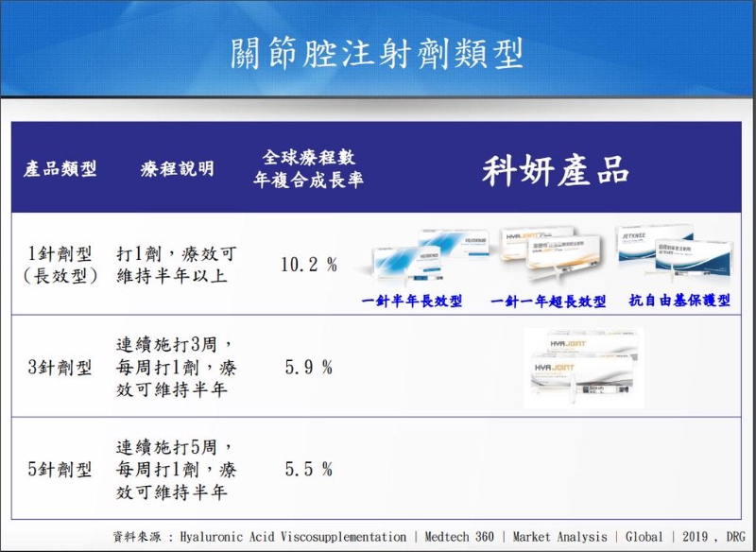Click the 1針劑型 (長效型) row label

click(x=60, y=265)
